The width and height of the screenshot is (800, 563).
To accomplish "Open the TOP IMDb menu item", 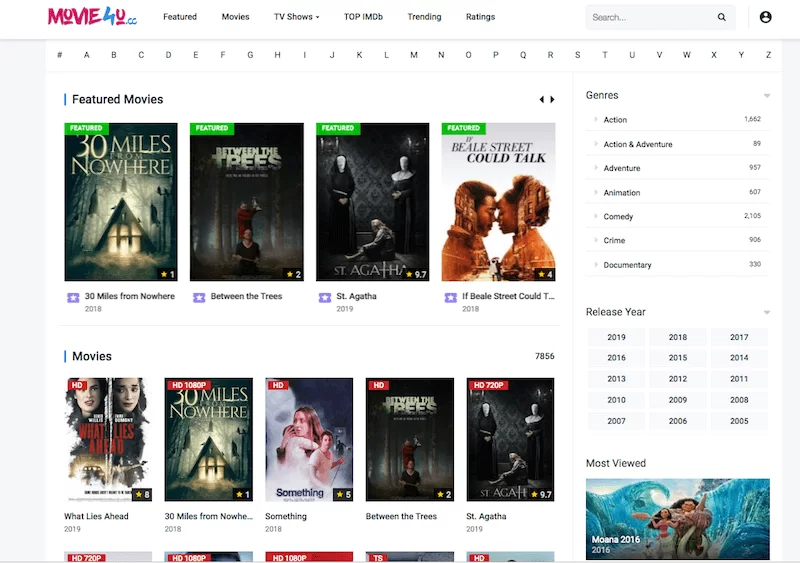I will (x=363, y=17).
